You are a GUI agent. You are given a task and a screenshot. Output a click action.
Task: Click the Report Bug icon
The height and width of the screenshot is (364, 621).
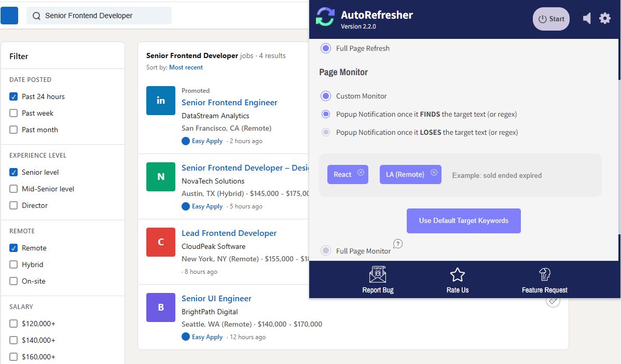pyautogui.click(x=378, y=274)
